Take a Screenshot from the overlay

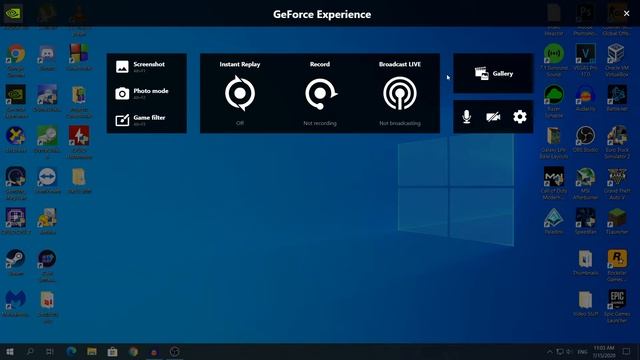(140, 67)
